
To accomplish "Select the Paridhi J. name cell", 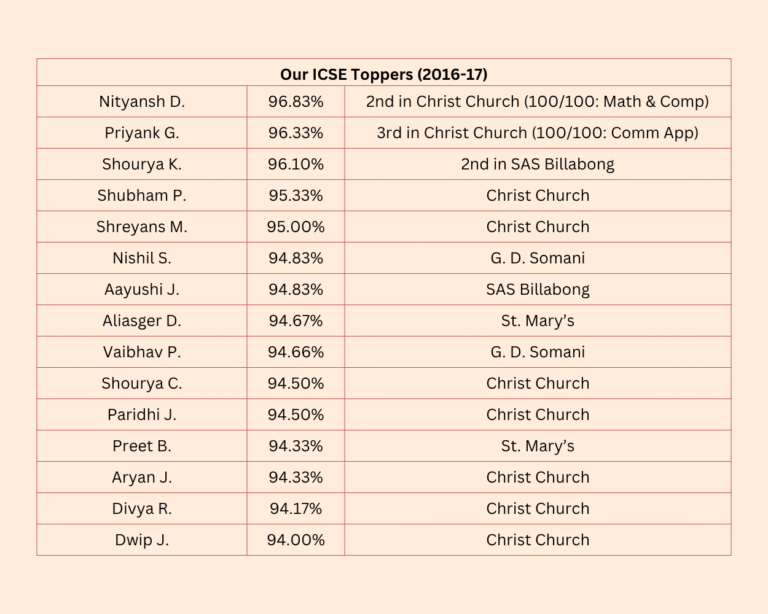I will coord(142,414).
